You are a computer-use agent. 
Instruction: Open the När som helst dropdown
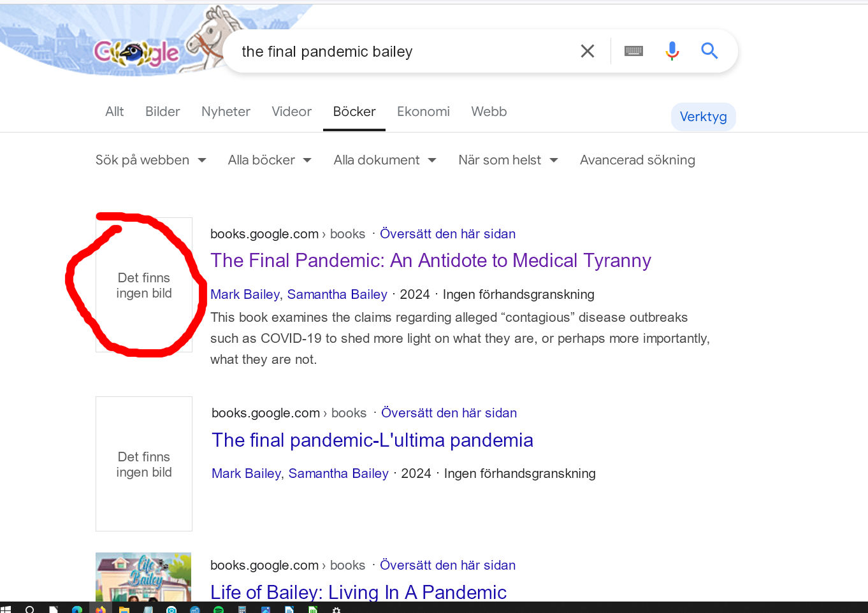click(508, 160)
